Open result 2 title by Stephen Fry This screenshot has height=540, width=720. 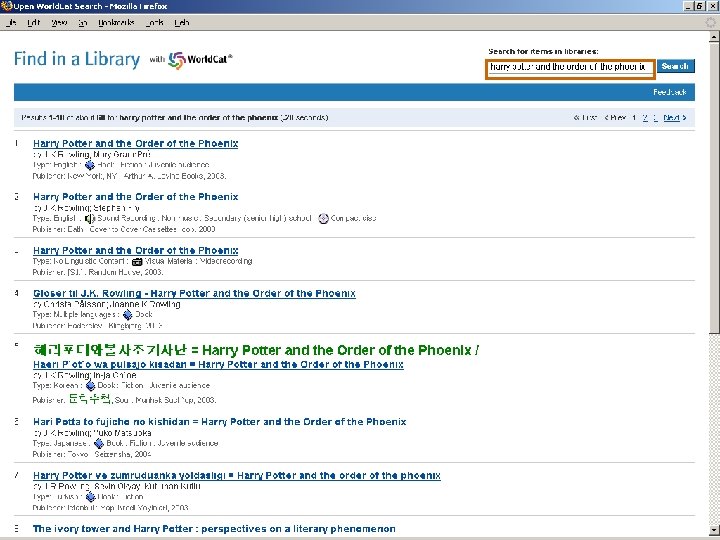[135, 197]
